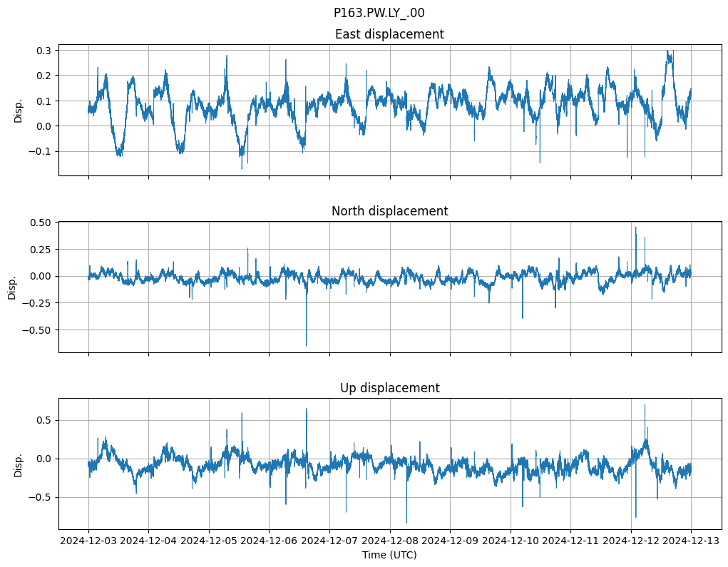This screenshot has width=728, height=567.
Task: Select the 2024-12-06 date tick label
Action: [x=269, y=541]
